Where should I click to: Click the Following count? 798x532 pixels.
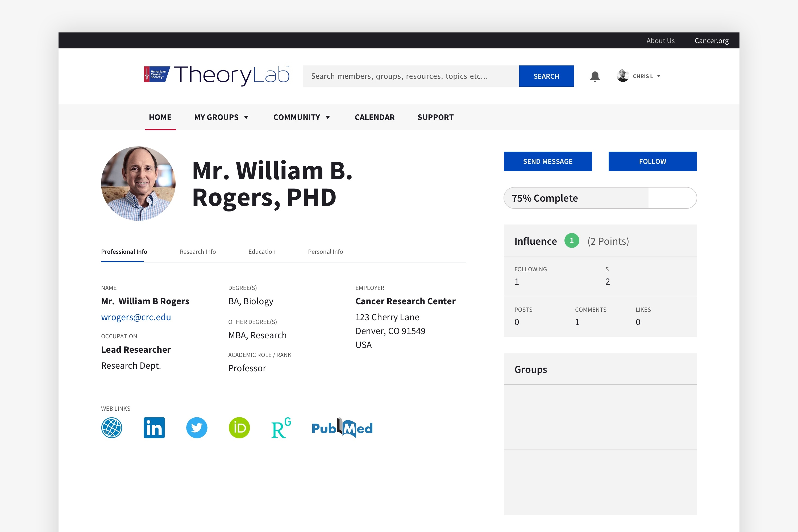coord(517,282)
